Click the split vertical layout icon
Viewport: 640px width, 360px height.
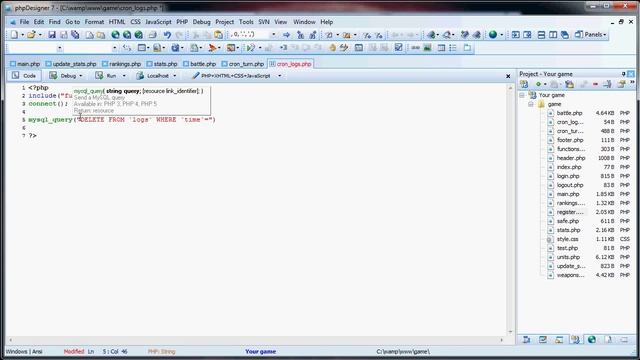tap(553, 35)
